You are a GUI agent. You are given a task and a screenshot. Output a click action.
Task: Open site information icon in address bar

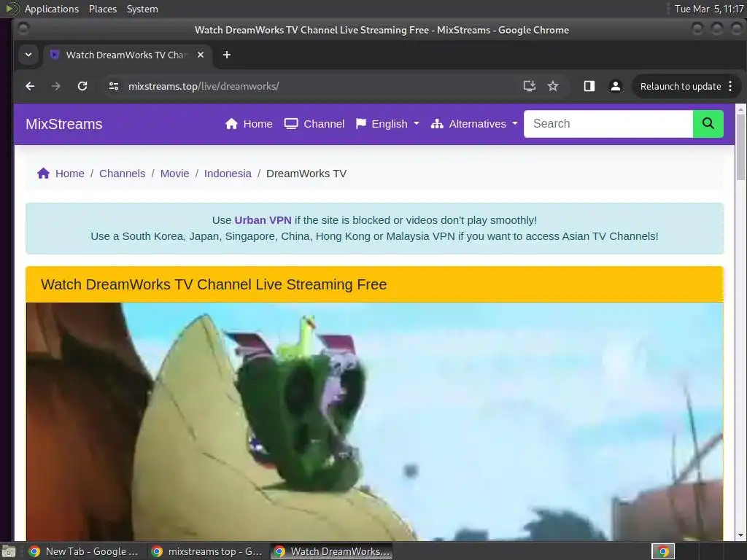[x=113, y=86]
